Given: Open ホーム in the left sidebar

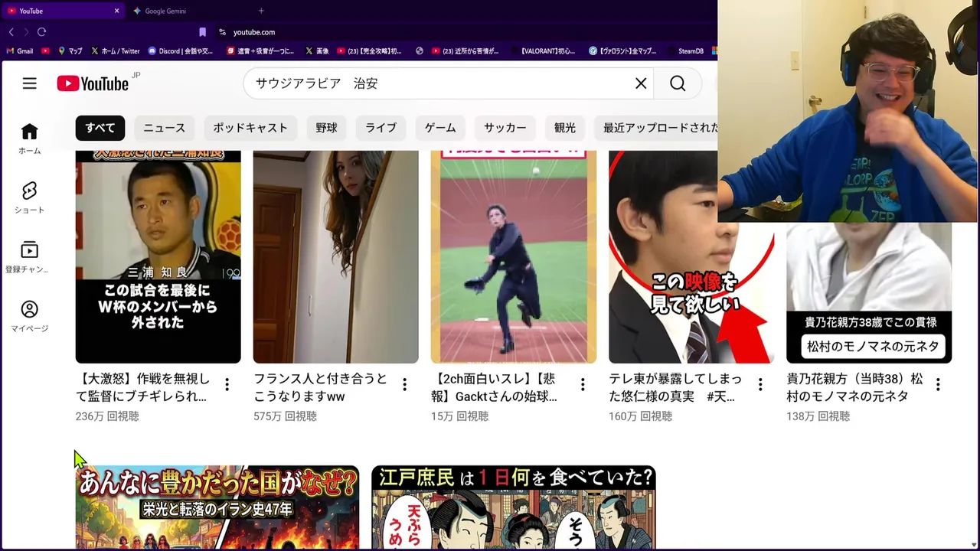Looking at the screenshot, I should point(29,139).
